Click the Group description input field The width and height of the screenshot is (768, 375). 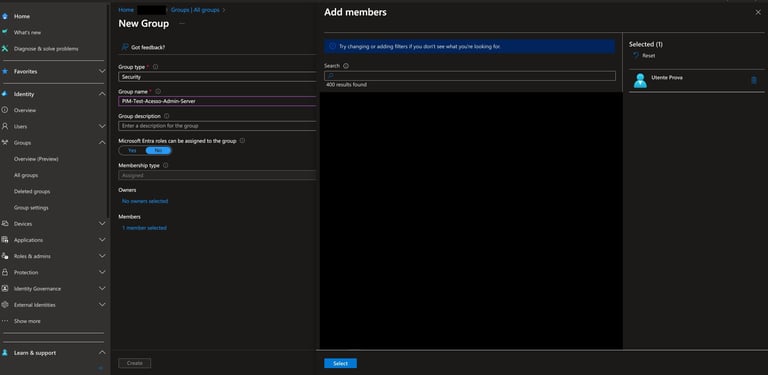click(x=217, y=126)
